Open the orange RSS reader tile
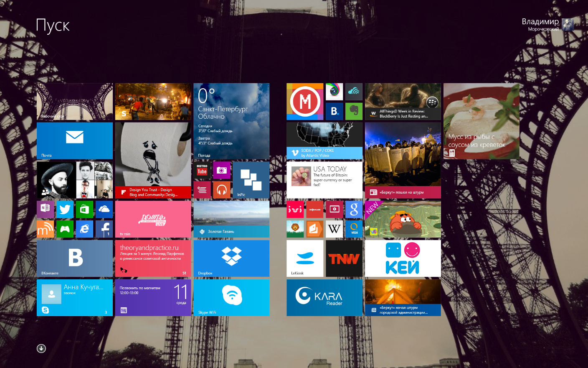This screenshot has height=368, width=588. [45, 229]
